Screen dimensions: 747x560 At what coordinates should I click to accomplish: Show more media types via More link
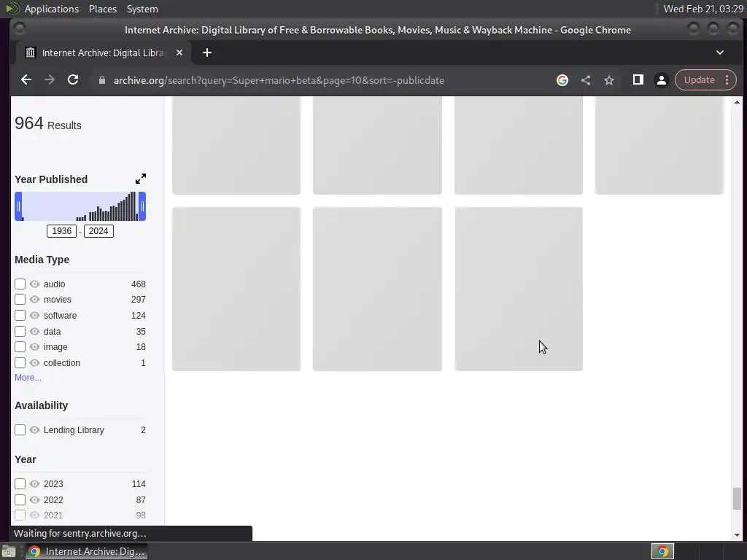(28, 378)
